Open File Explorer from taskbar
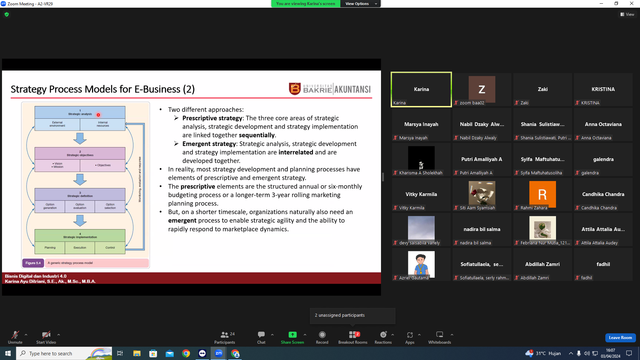Viewport: 640px width, 360px height. (137, 353)
